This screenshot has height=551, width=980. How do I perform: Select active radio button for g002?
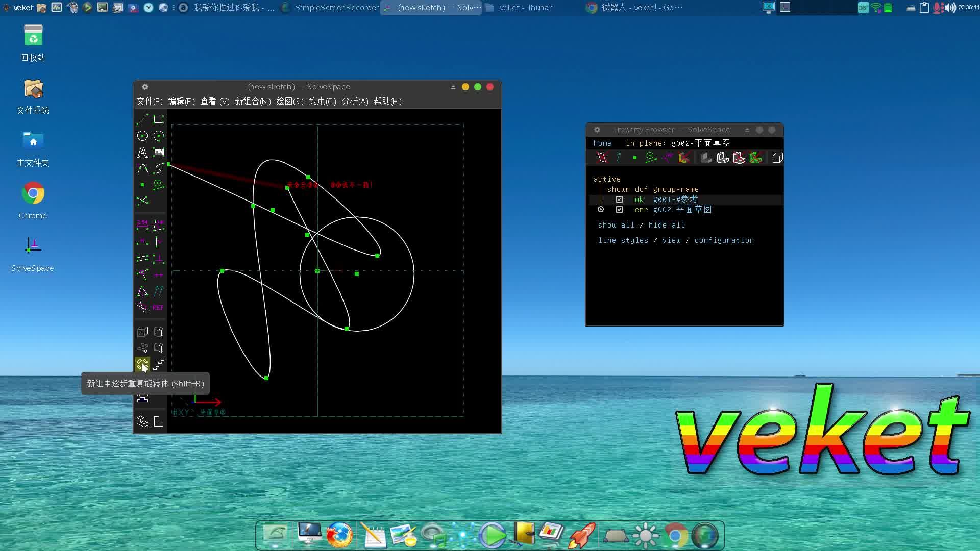[x=601, y=210]
